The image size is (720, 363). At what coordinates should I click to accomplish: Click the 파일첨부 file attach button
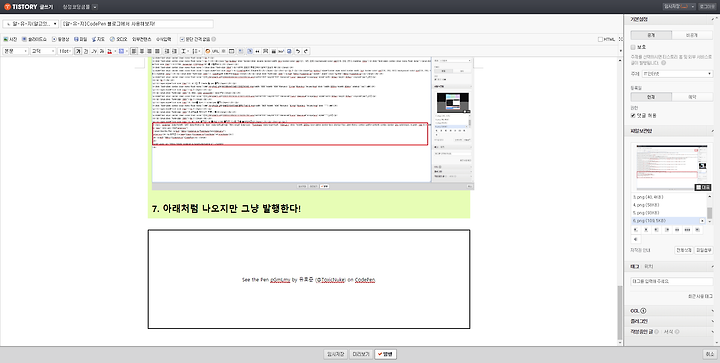pyautogui.click(x=703, y=250)
